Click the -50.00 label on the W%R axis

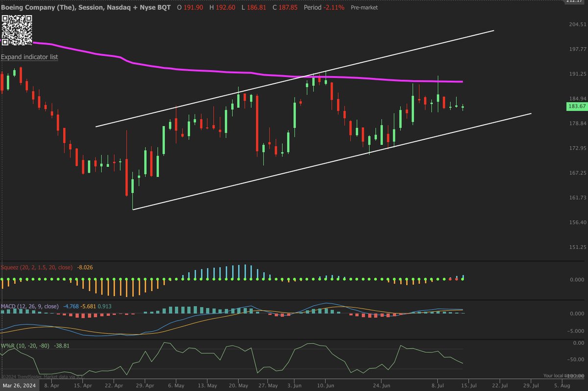tap(577, 360)
